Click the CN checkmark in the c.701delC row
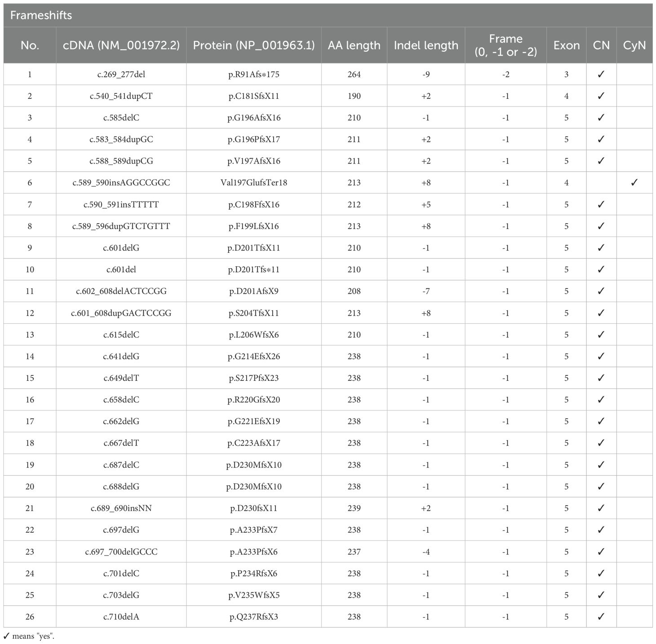This screenshot has height=644, width=656. tap(601, 573)
